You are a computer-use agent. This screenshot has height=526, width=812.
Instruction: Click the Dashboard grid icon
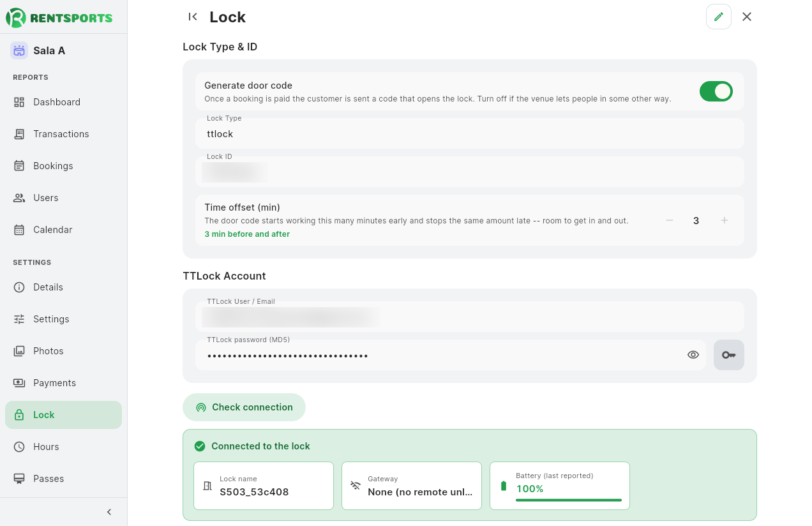coord(19,102)
